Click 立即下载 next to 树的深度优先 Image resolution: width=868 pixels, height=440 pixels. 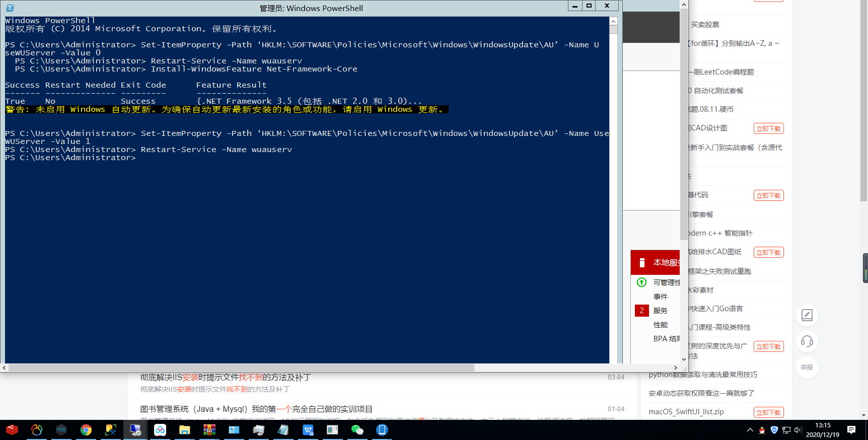[768, 346]
